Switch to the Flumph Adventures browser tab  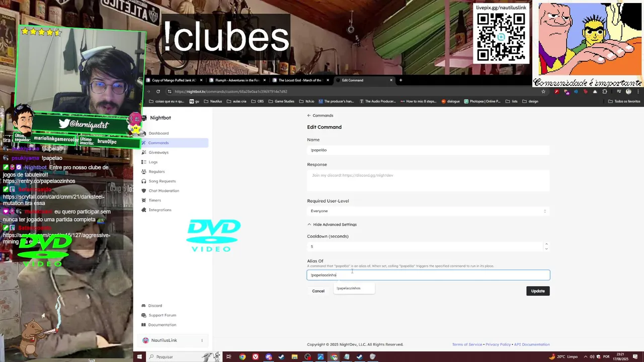click(x=236, y=80)
